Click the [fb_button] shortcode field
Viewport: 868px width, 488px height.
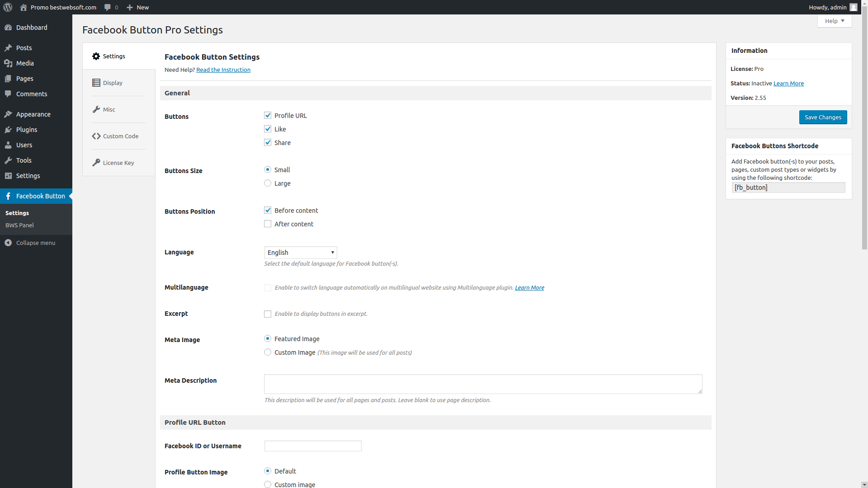(788, 188)
